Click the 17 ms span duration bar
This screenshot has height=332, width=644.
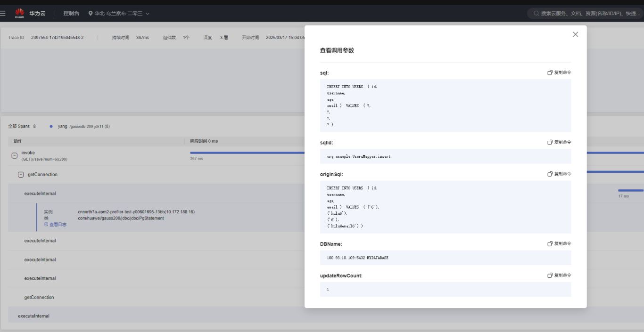(631, 191)
